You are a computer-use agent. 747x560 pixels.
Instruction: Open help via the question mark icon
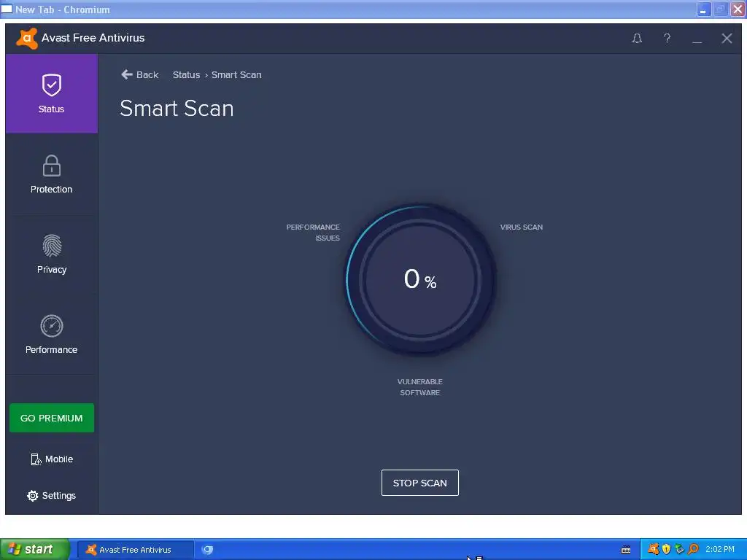(667, 38)
